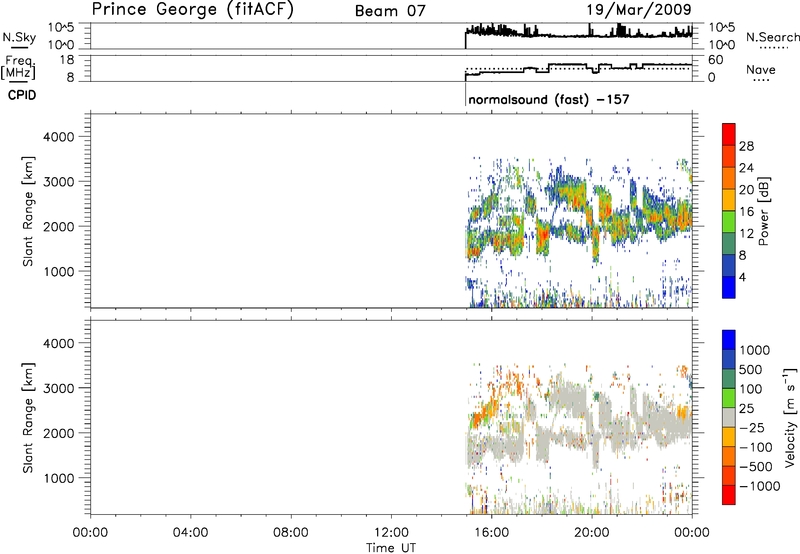Click the '28' label on power colorbar

[x=746, y=146]
